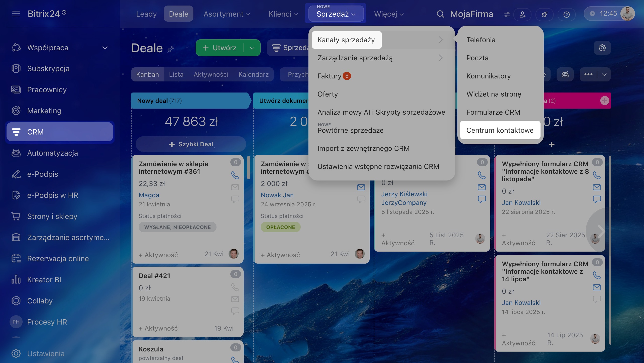The width and height of the screenshot is (644, 363).
Task: Open the kanban settings gear icon
Action: 602,48
